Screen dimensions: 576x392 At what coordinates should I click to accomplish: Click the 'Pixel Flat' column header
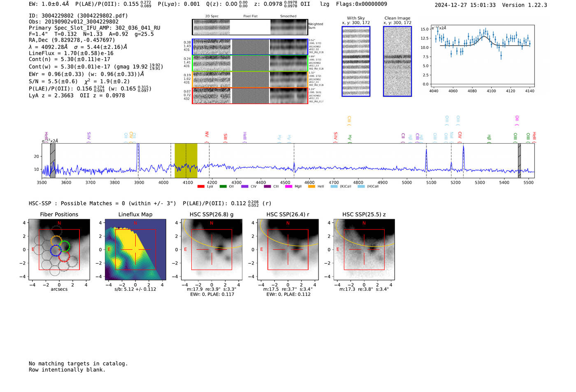pyautogui.click(x=250, y=16)
